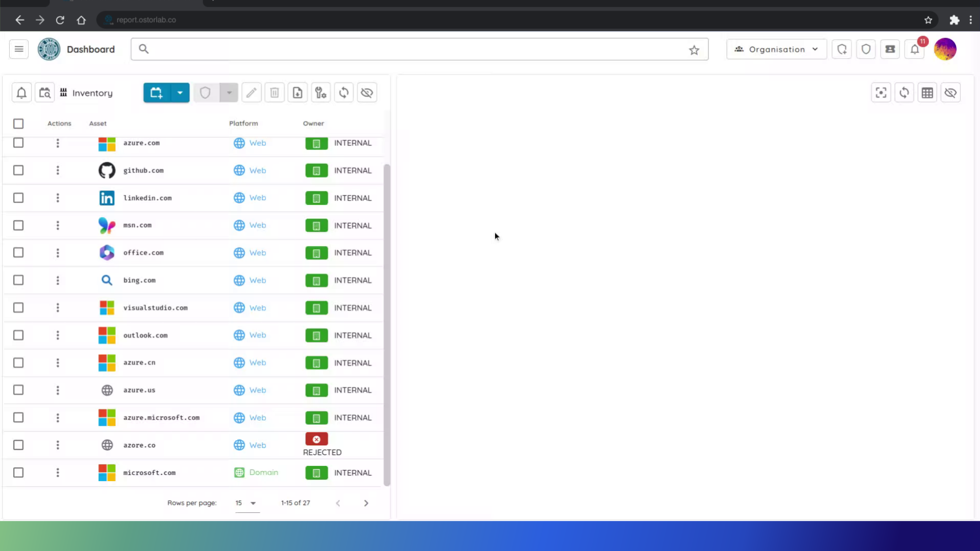Select the github.com row checkbox
980x551 pixels.
[18, 170]
